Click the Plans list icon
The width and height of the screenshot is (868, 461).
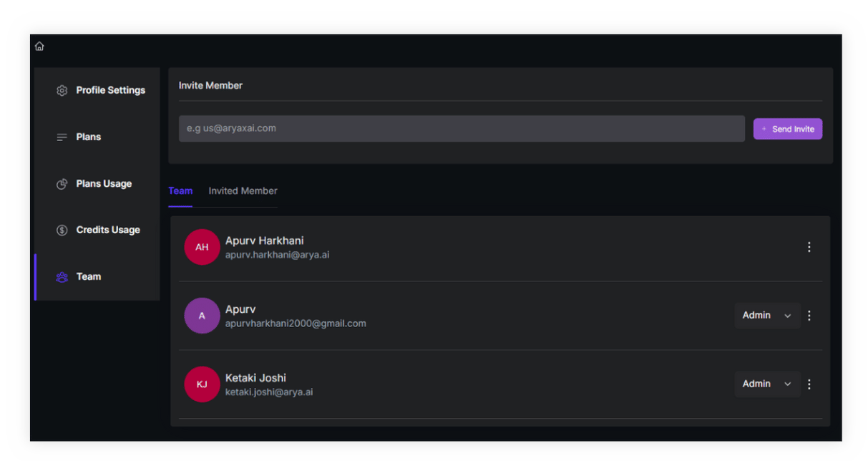pos(62,137)
